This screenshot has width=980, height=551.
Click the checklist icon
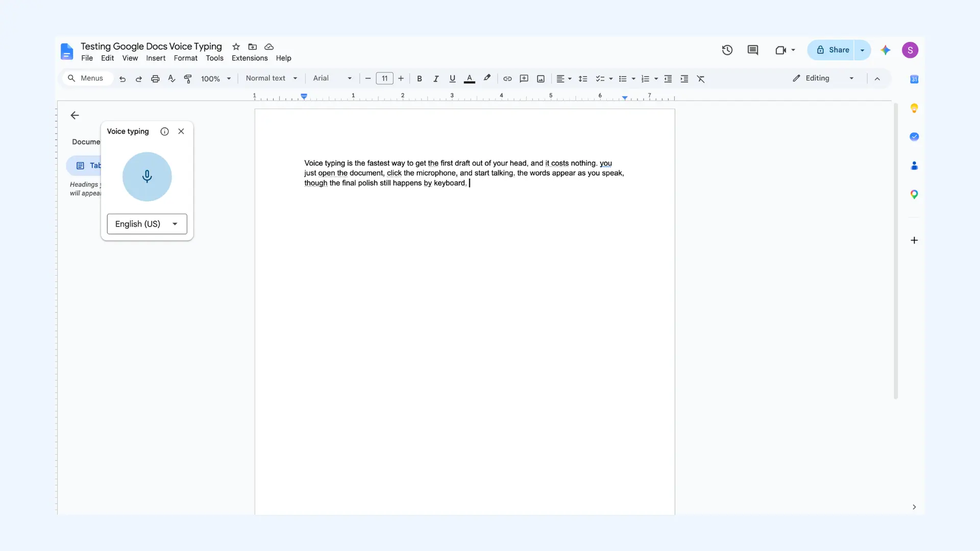[600, 79]
